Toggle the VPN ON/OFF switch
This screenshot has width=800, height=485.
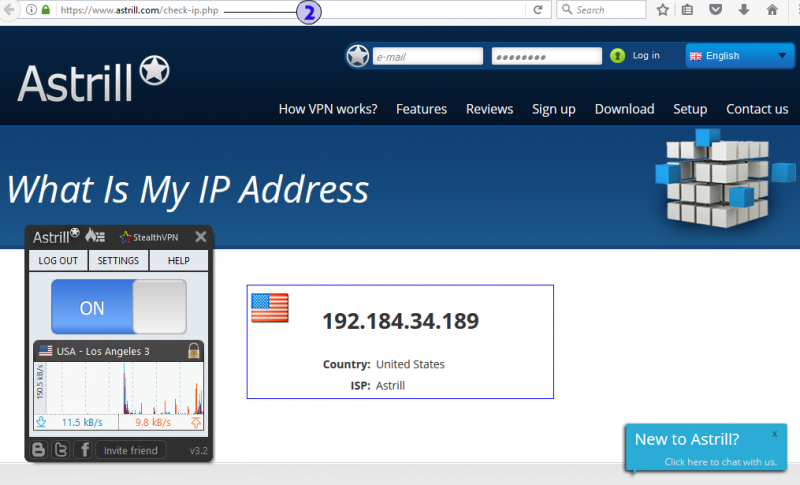tap(119, 307)
